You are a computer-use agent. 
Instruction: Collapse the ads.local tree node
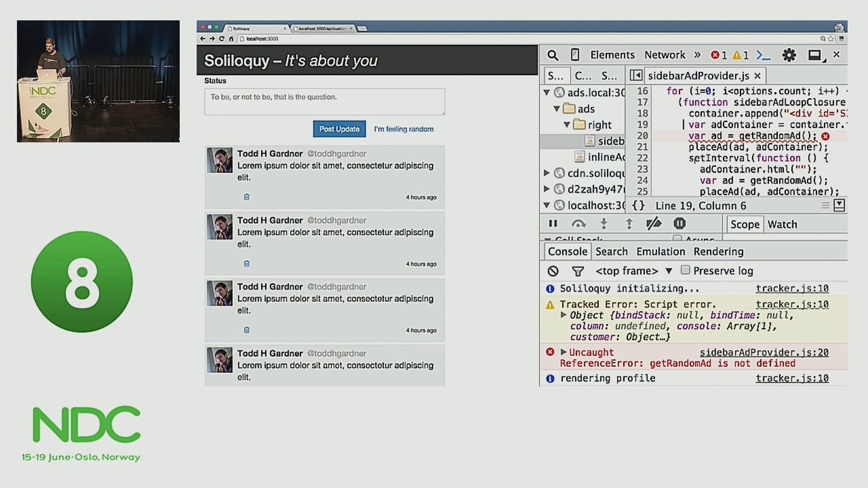[x=547, y=93]
